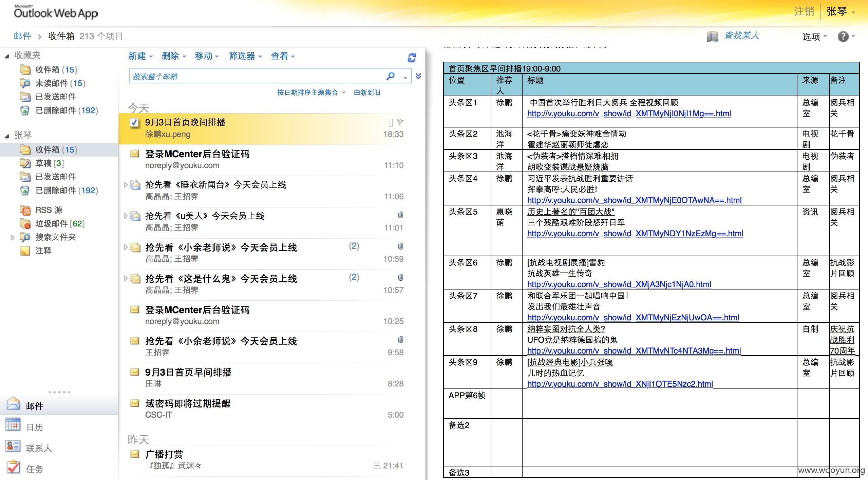Toggle the 由新到旧 sort order

[x=367, y=93]
